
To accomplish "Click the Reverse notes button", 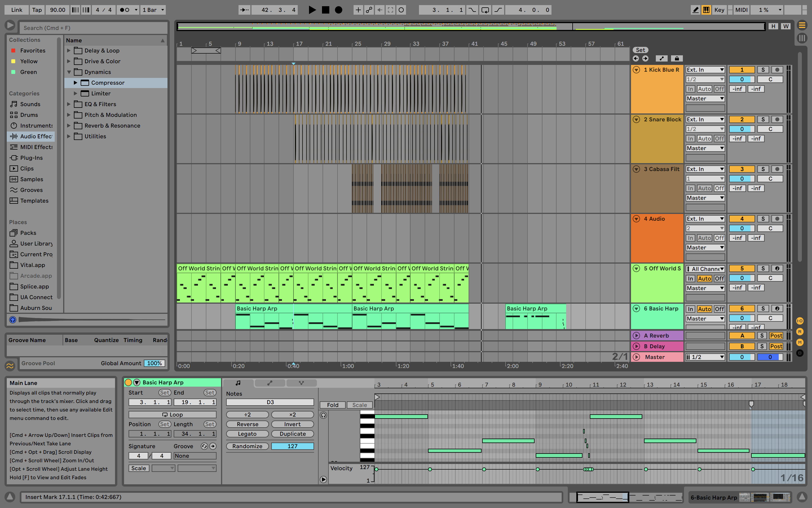I will click(247, 424).
